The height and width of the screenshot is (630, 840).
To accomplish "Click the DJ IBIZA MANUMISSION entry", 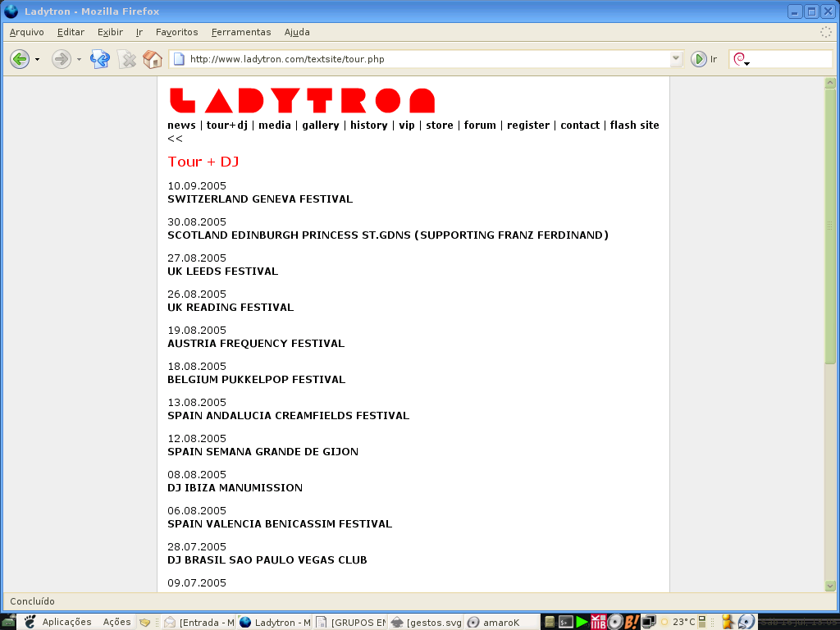I will pos(235,487).
